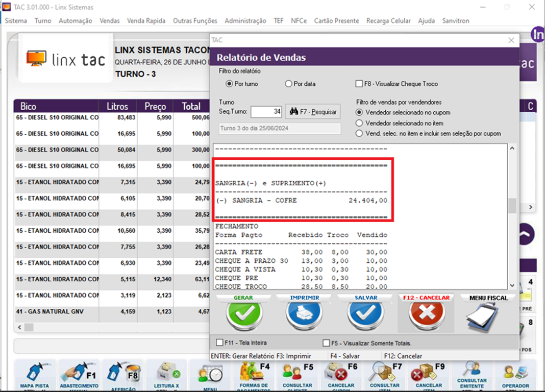Click the round purple up-arrow button
The height and width of the screenshot is (392, 545).
[x=526, y=234]
